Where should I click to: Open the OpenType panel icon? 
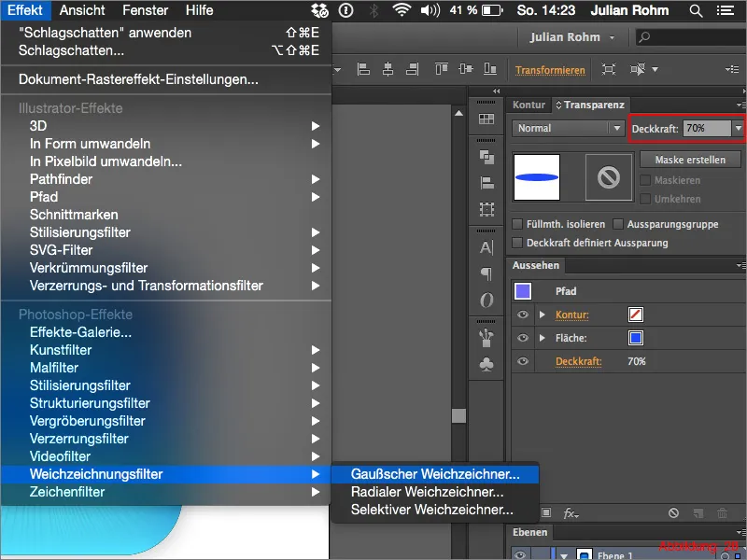coord(486,300)
